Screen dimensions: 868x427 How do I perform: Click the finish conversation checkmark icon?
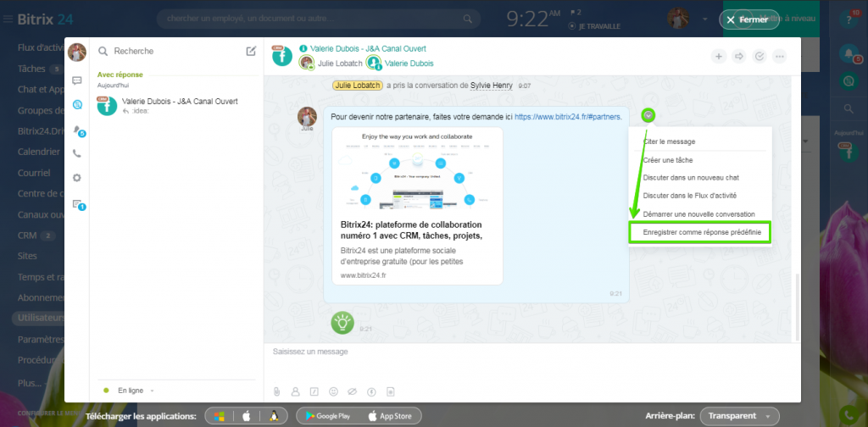point(759,56)
